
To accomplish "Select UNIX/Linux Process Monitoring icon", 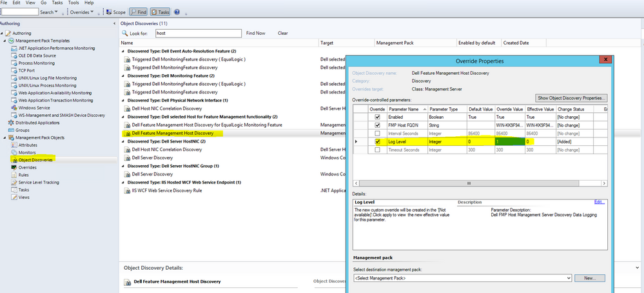I will point(14,85).
